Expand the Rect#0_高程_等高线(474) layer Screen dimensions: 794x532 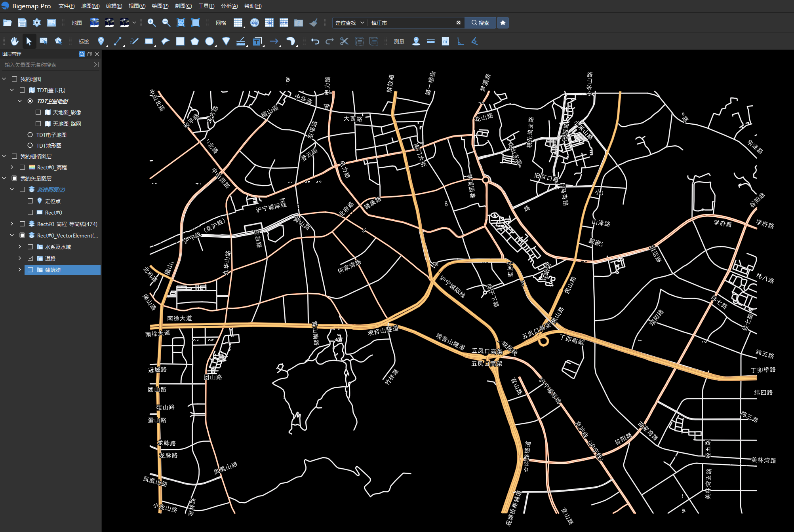pyautogui.click(x=12, y=224)
